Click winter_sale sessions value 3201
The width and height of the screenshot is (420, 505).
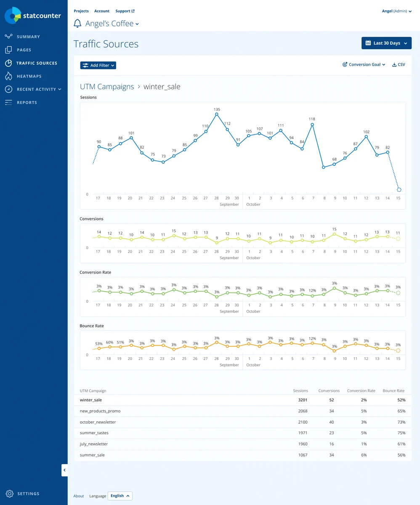302,400
